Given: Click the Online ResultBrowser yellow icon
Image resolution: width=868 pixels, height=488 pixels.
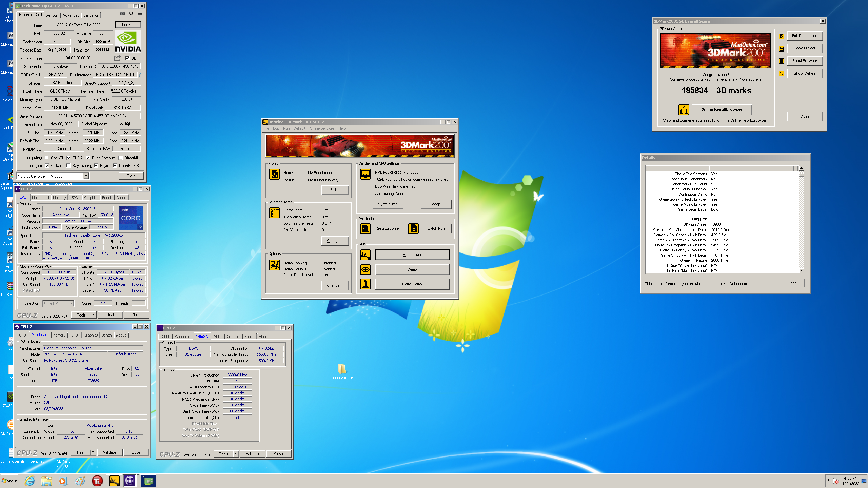Looking at the screenshot, I should point(684,110).
